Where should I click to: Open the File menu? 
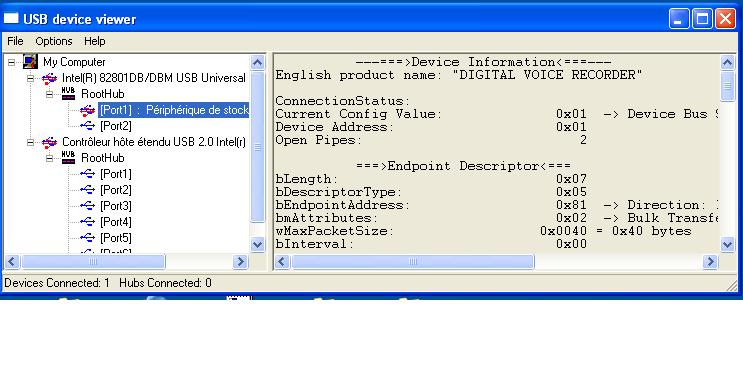click(x=15, y=41)
